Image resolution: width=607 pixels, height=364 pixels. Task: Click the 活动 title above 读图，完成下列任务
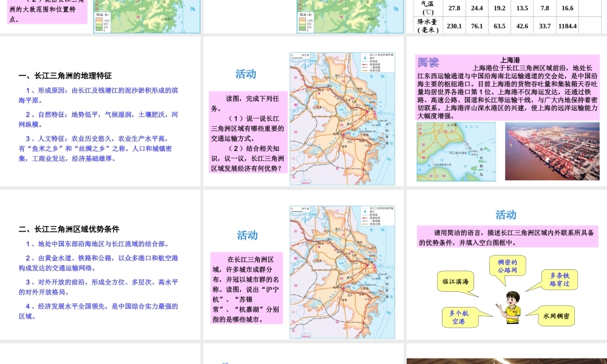click(246, 74)
